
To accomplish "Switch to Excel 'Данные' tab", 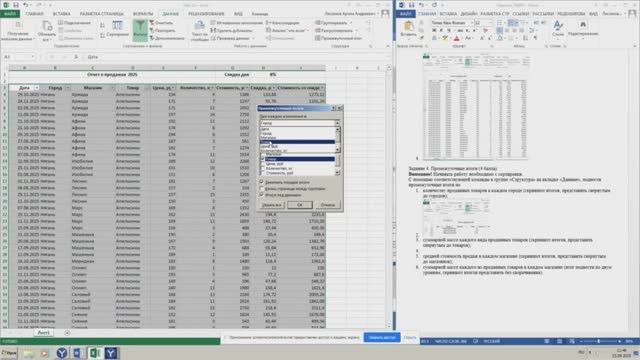I will [x=171, y=13].
